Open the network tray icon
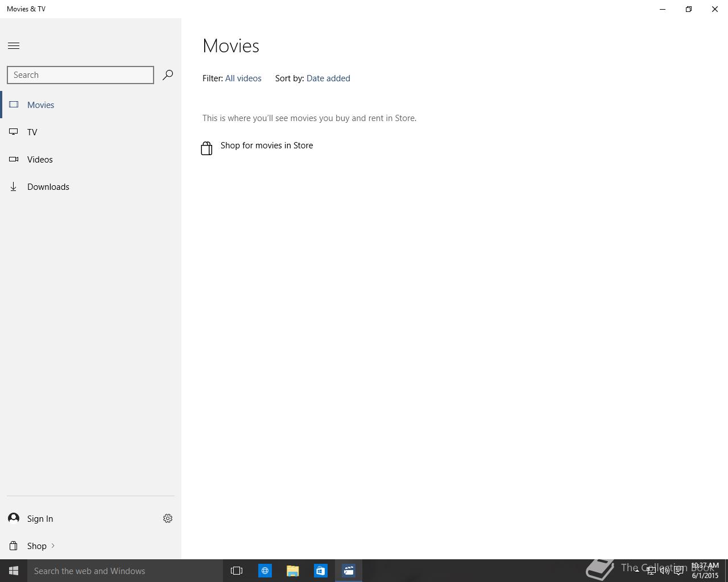Image resolution: width=728 pixels, height=582 pixels. (651, 571)
